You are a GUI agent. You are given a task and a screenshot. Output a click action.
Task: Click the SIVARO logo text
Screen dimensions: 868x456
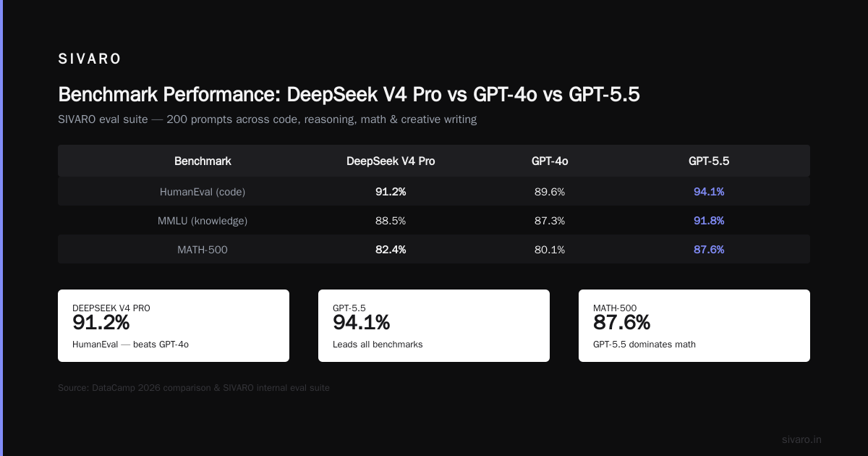[90, 59]
